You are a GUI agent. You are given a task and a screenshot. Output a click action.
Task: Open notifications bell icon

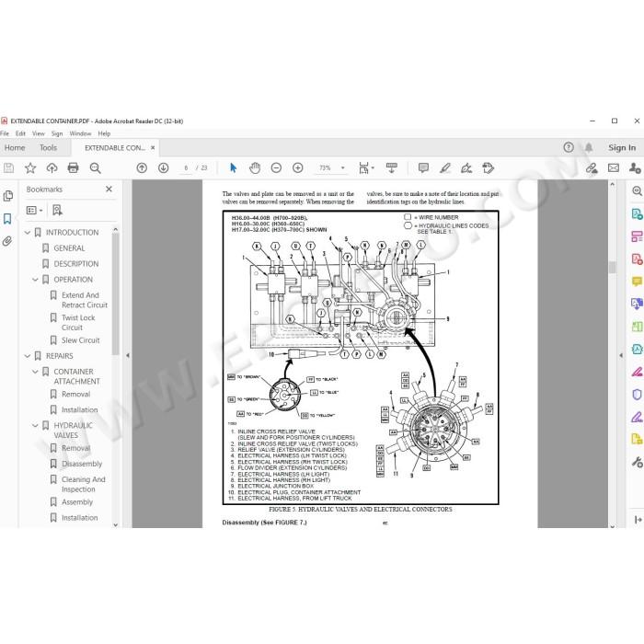[x=589, y=147]
